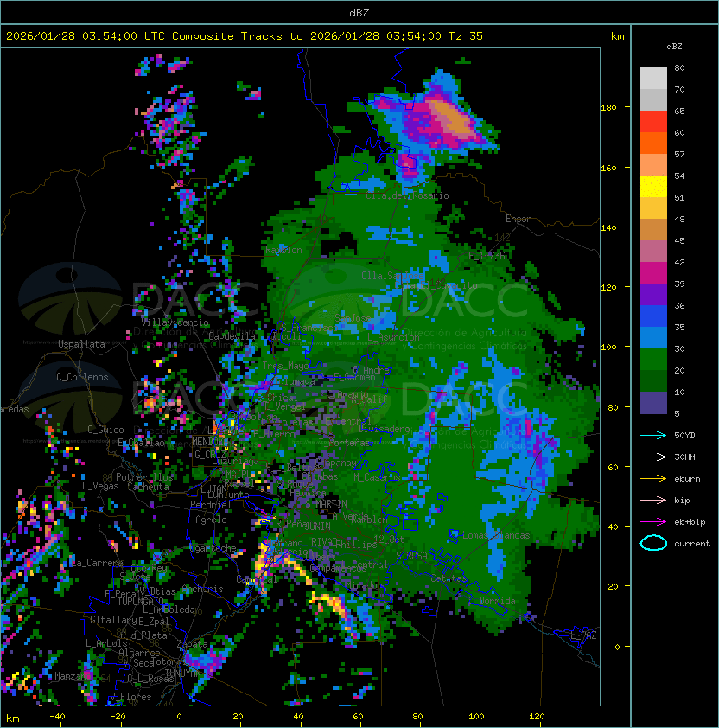This screenshot has width=719, height=728.
Task: Pick the light gray 70–80 dBZ swatch
Action: [x=653, y=79]
